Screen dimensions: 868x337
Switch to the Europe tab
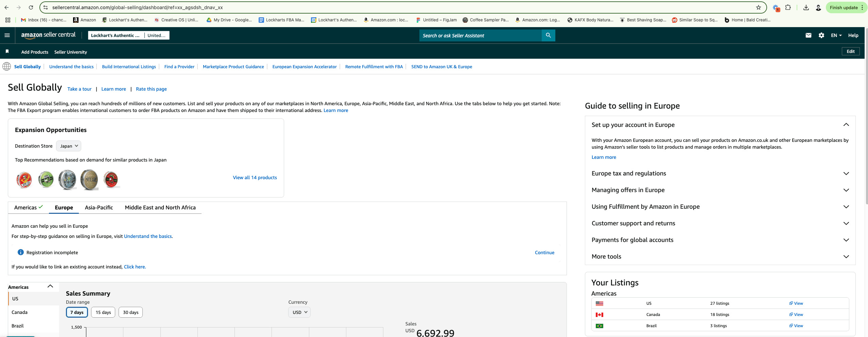pos(64,207)
